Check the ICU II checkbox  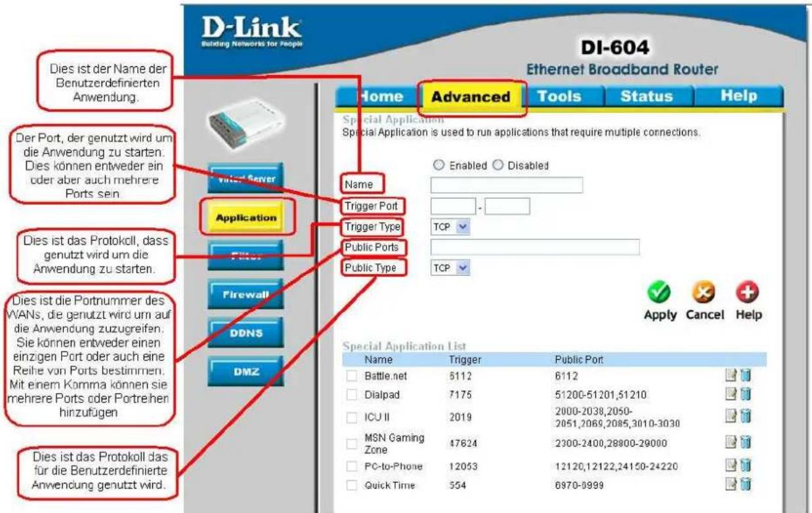351,416
